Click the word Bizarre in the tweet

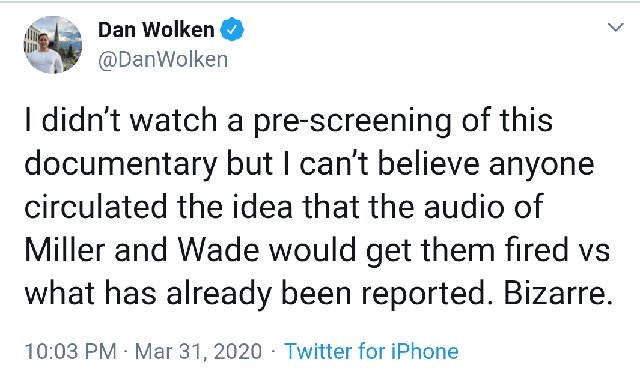tap(558, 292)
